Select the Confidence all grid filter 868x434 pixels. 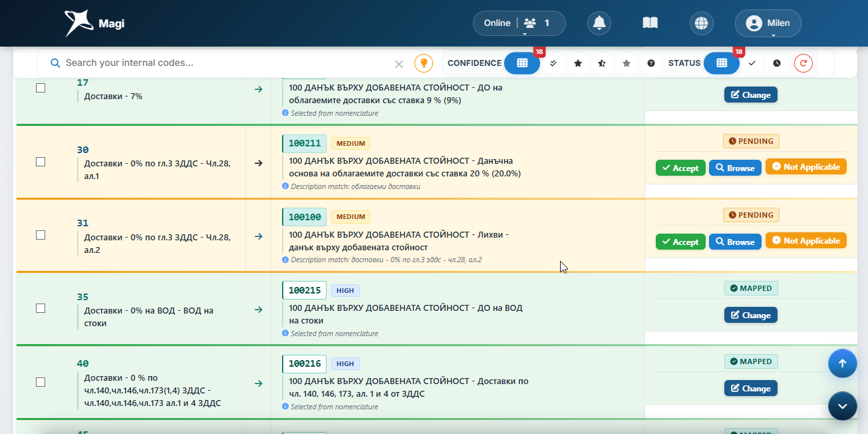pos(522,63)
